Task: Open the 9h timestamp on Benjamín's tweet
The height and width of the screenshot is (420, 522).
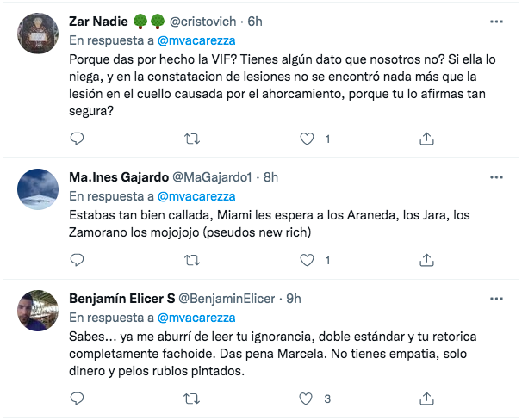Action: pyautogui.click(x=294, y=299)
